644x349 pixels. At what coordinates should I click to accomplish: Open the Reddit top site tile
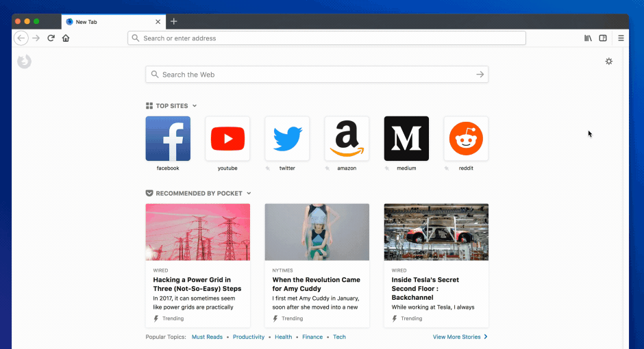tap(466, 139)
